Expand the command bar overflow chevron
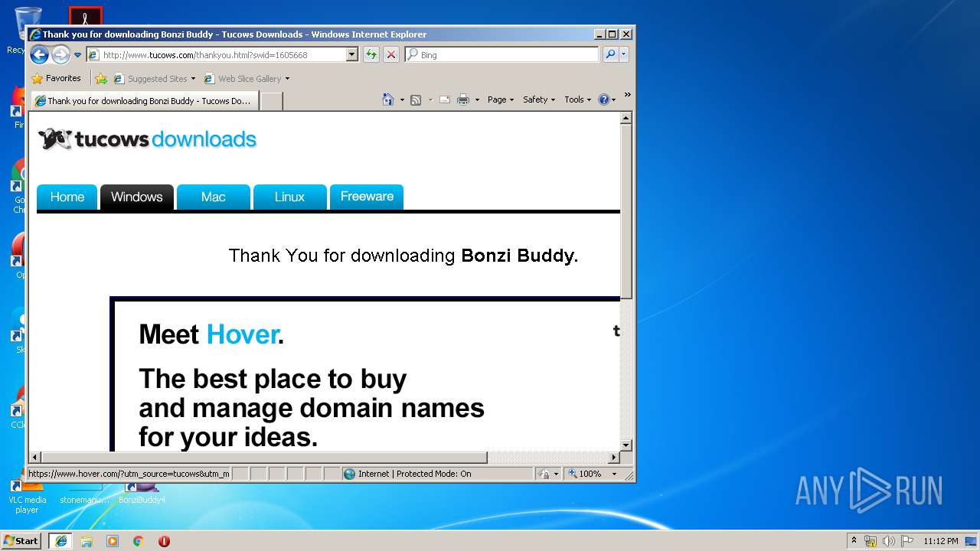Screen dimensions: 980x551 point(627,95)
